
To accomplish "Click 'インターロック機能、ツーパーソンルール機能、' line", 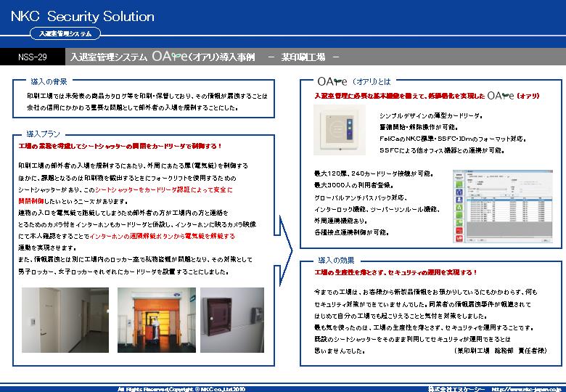I will (377, 209).
